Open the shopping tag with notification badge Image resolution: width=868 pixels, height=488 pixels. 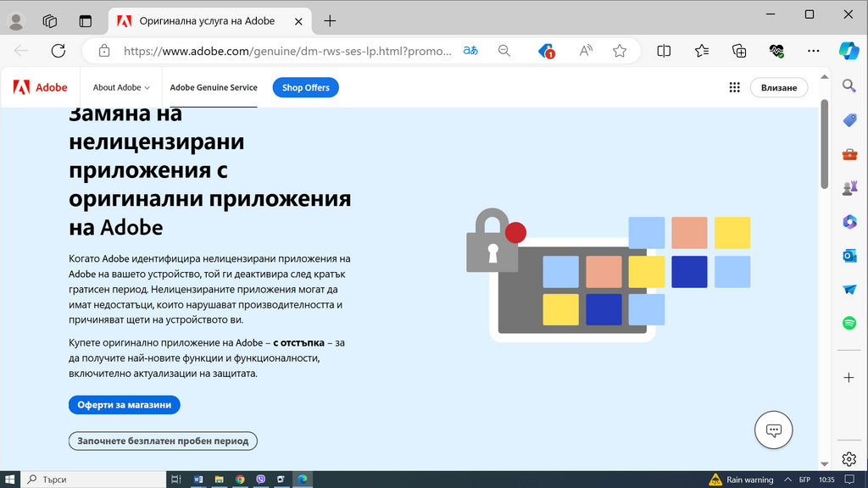click(x=547, y=51)
